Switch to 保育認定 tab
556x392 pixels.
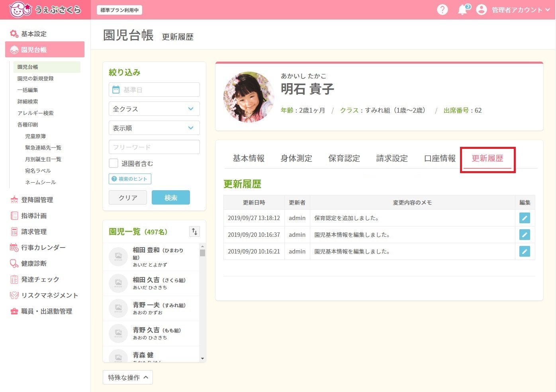pos(344,158)
